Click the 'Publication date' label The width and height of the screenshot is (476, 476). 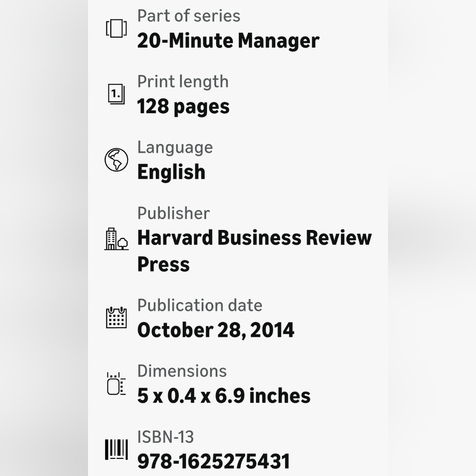[199, 305]
